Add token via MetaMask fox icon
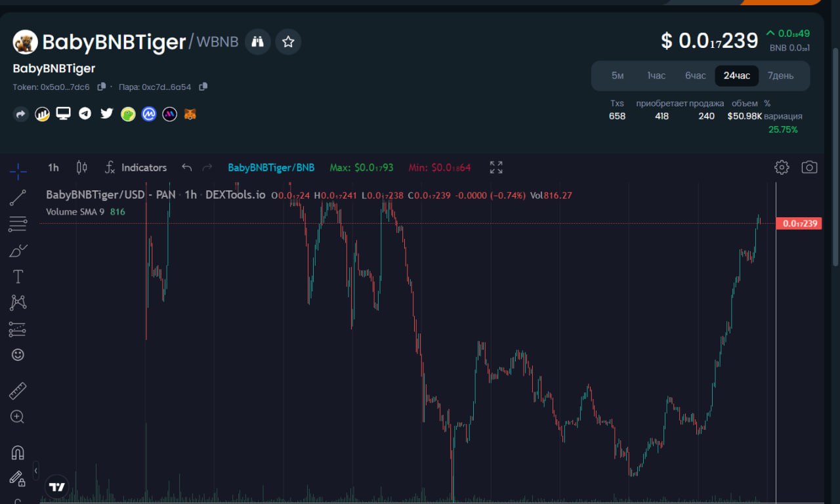The height and width of the screenshot is (504, 840). point(190,114)
